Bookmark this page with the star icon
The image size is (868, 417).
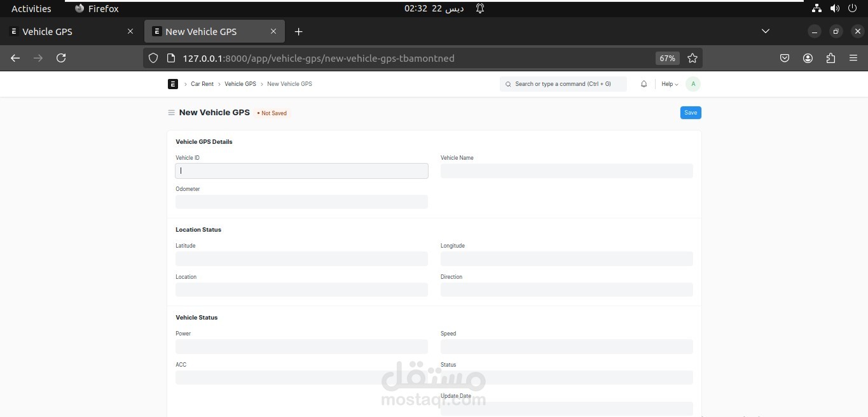tap(692, 58)
